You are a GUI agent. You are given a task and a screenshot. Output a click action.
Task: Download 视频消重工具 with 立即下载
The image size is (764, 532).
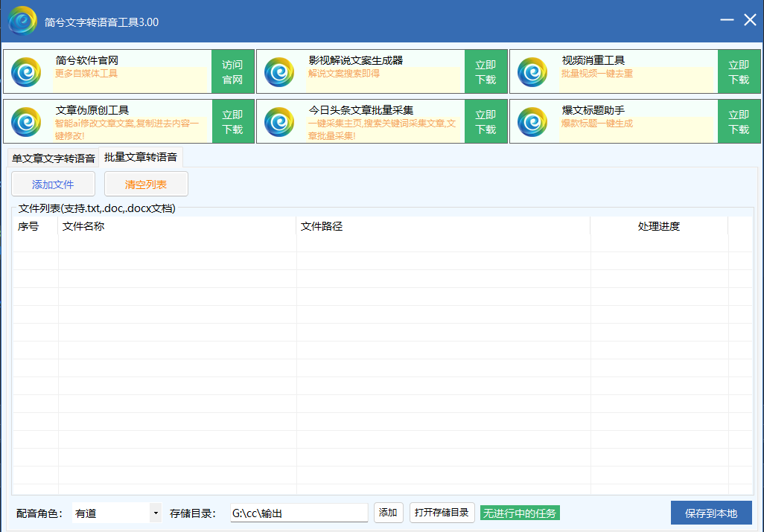[x=739, y=72]
